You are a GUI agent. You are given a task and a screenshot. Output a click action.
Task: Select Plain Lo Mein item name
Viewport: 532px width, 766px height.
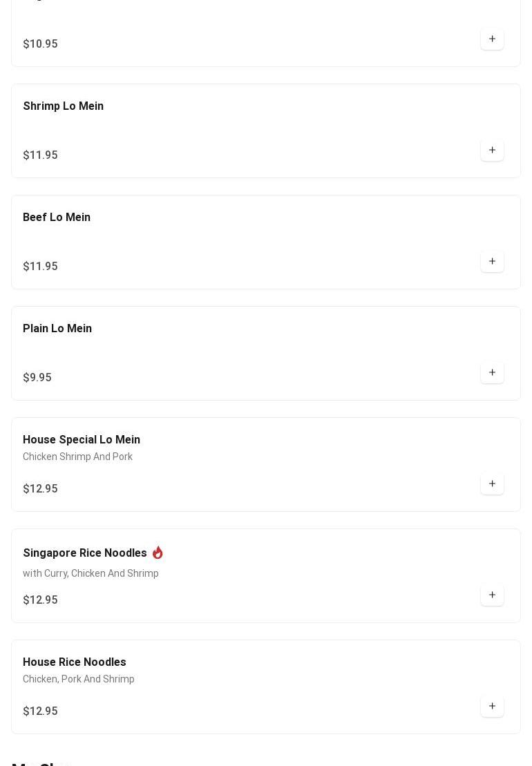tap(57, 329)
